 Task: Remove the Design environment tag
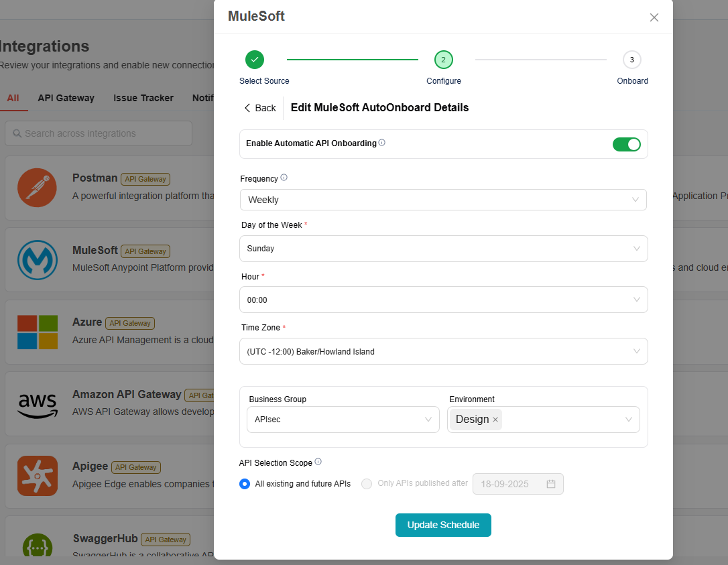[x=495, y=420]
